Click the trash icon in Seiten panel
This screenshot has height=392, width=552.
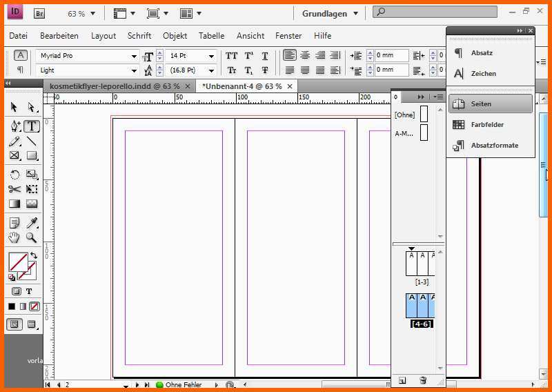tap(423, 380)
